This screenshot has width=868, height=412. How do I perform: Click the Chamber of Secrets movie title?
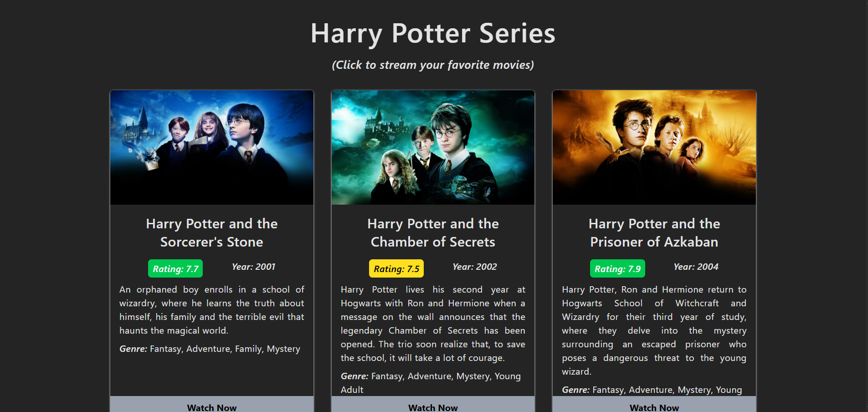pyautogui.click(x=433, y=233)
